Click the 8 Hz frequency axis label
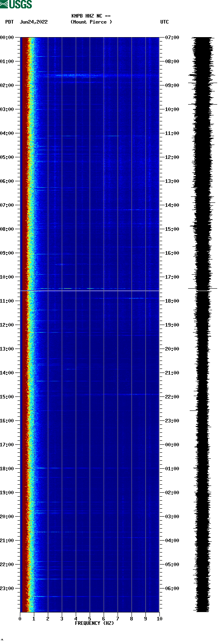220x644 pixels. click(132, 619)
